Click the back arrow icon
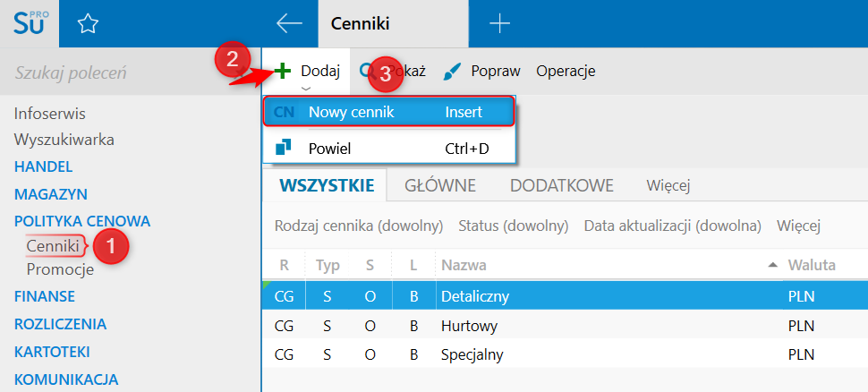868x392 pixels. tap(289, 24)
